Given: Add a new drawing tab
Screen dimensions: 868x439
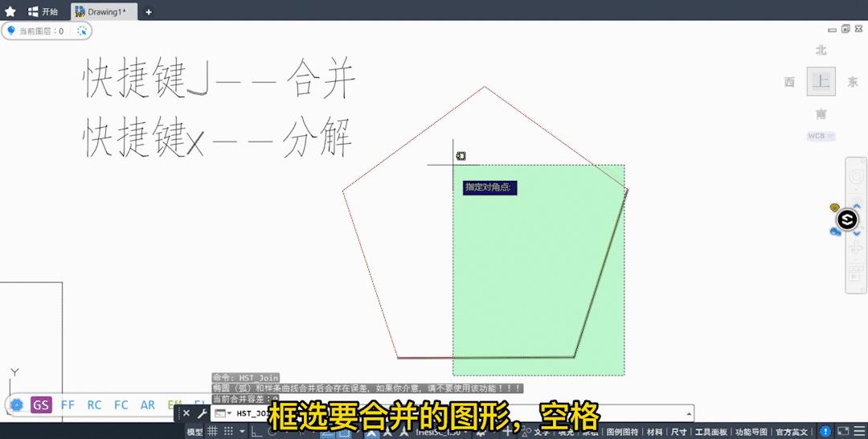Looking at the screenshot, I should pos(149,11).
